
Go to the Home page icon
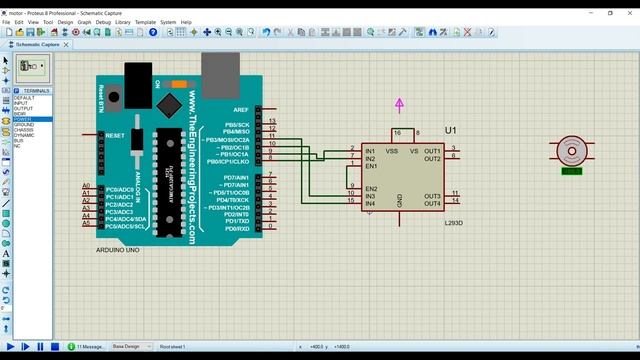[54, 32]
